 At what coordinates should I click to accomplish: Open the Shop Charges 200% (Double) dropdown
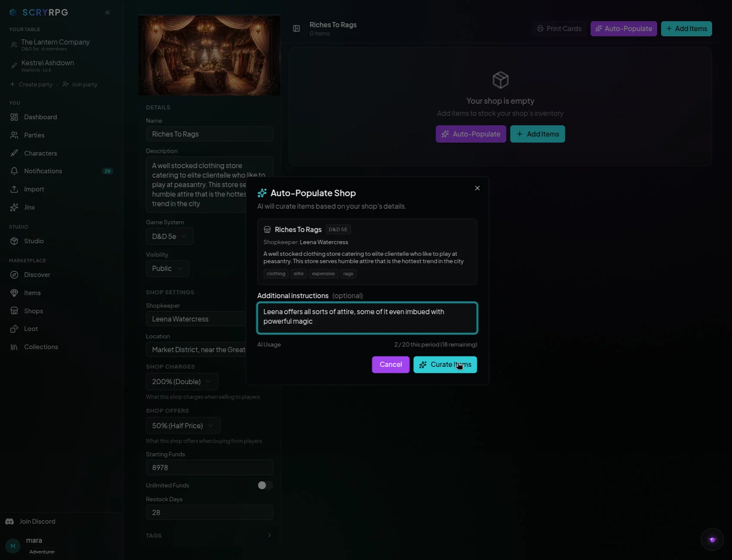click(182, 382)
